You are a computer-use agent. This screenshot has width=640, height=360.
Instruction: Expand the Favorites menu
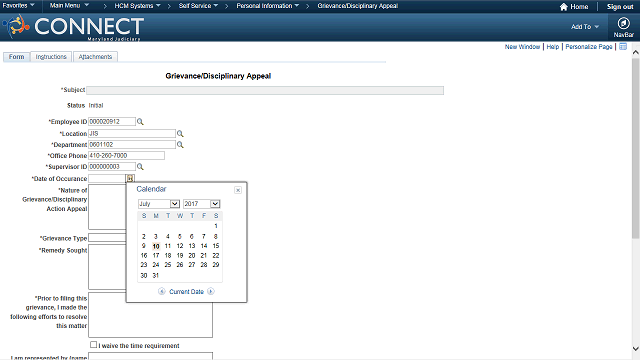pyautogui.click(x=18, y=6)
